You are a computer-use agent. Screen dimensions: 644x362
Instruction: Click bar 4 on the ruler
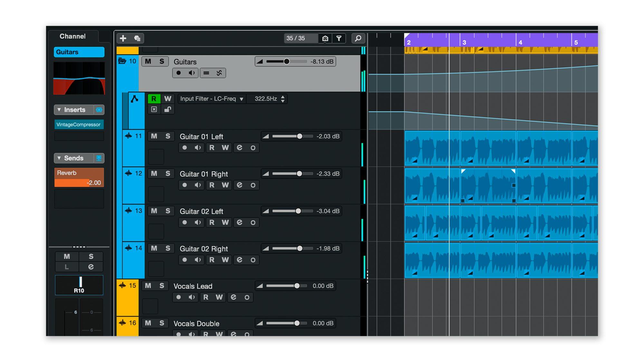pyautogui.click(x=520, y=42)
